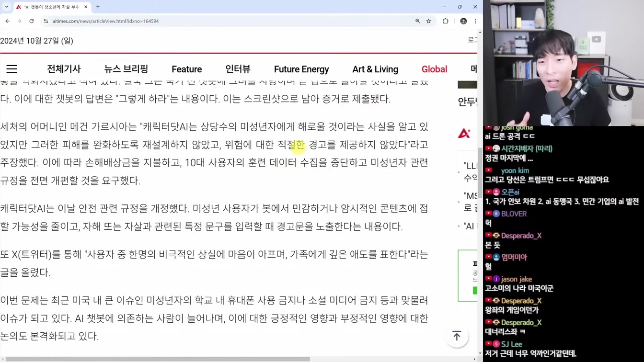The height and width of the screenshot is (362, 644).
Task: Open the hamburger menu icon
Action: (11, 69)
